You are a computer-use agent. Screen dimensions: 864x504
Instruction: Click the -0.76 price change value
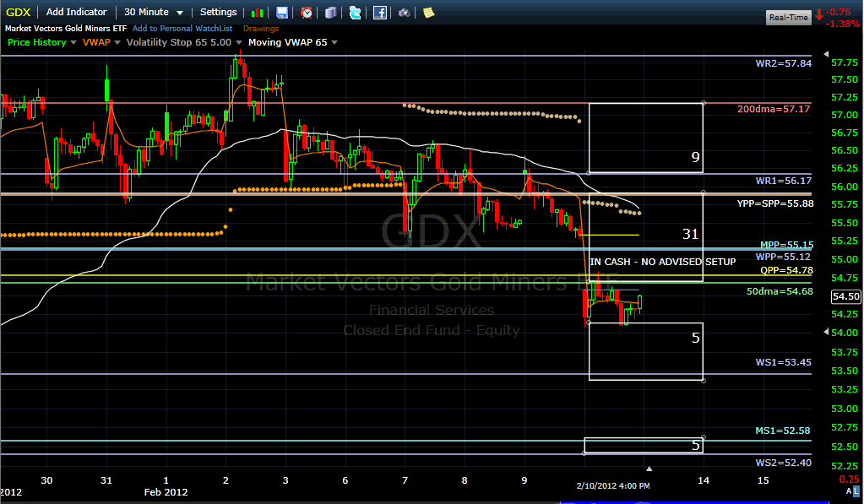[840, 12]
